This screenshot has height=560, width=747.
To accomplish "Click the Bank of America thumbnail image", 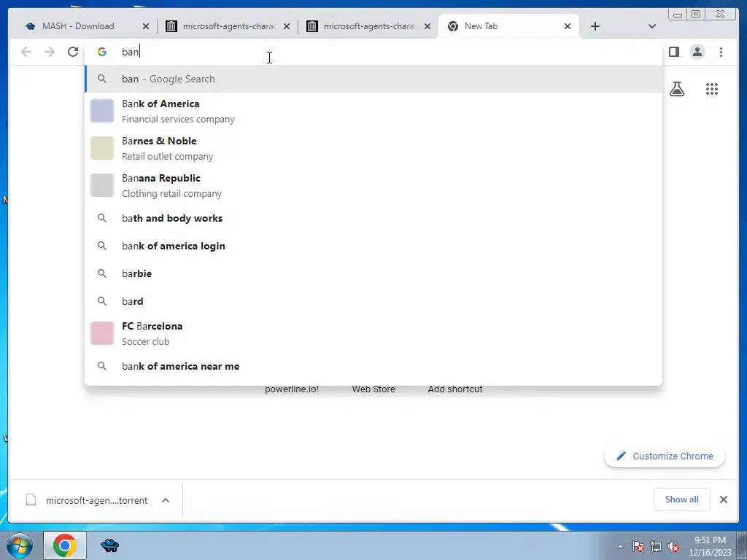I will coord(102,111).
